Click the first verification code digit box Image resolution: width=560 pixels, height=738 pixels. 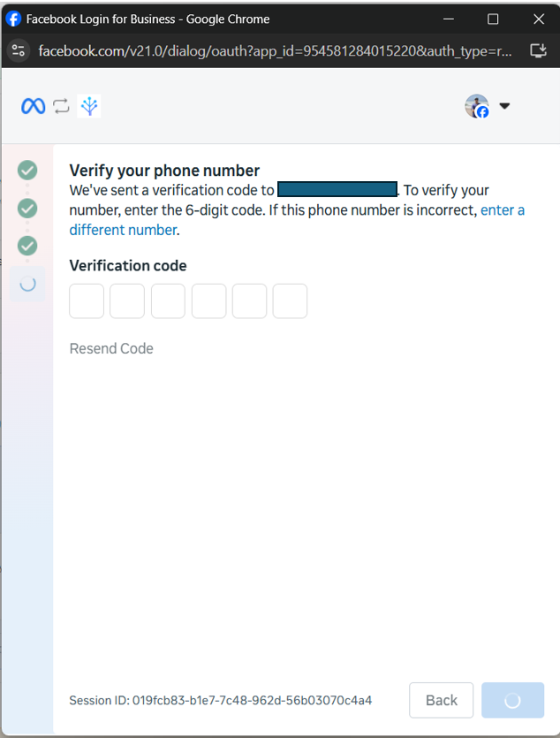click(x=87, y=301)
